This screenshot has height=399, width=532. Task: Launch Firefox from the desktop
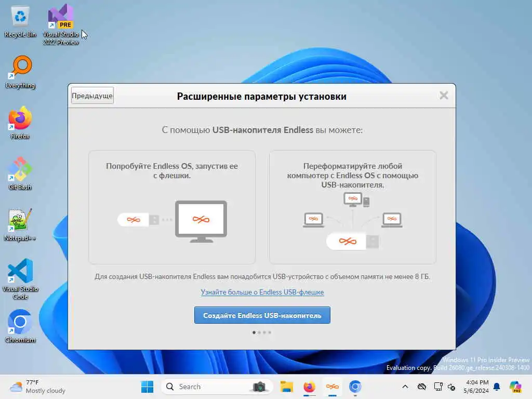tap(20, 123)
